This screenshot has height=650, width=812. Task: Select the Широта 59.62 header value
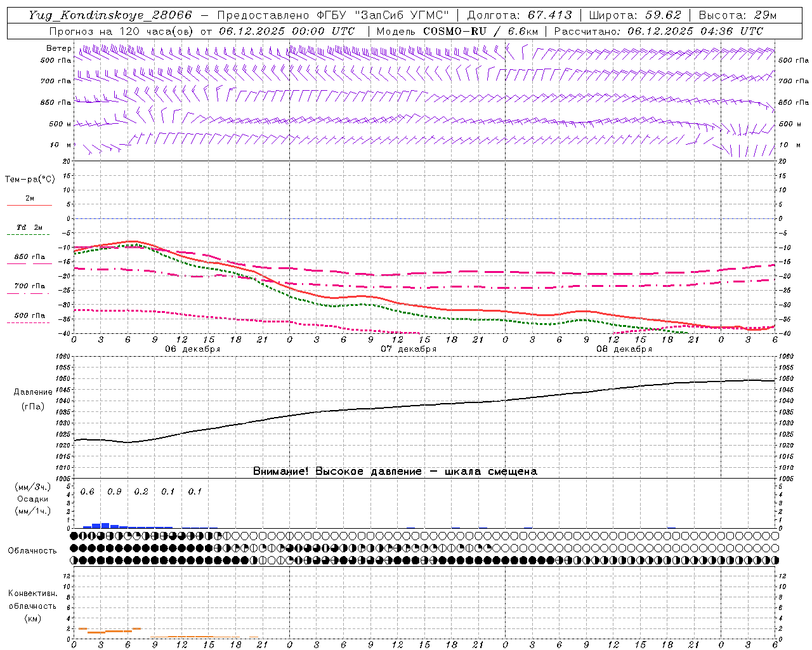click(x=635, y=15)
